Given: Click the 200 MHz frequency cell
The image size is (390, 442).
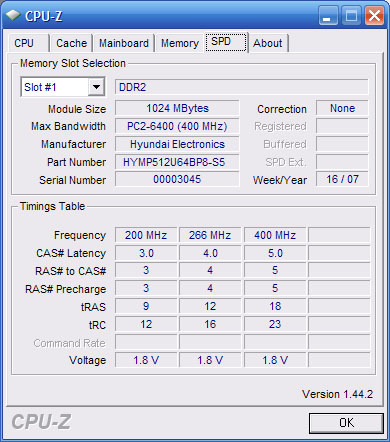Looking at the screenshot, I should tap(146, 235).
